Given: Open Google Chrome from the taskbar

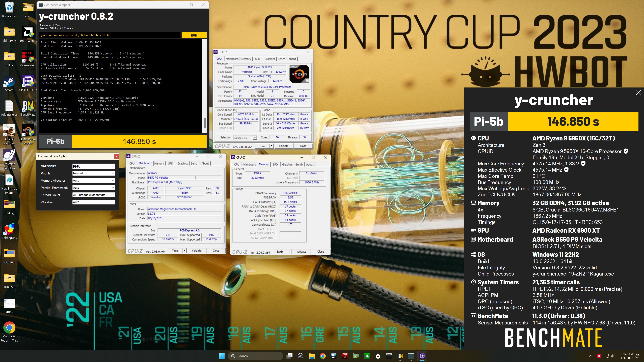Looking at the screenshot, I should click(323, 356).
